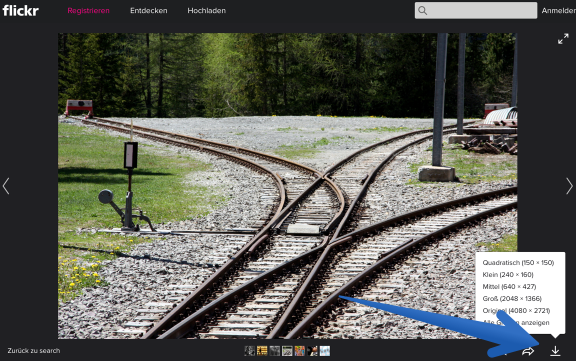
Task: Open the last light-blue filmstrip thumbnail
Action: pyautogui.click(x=325, y=351)
